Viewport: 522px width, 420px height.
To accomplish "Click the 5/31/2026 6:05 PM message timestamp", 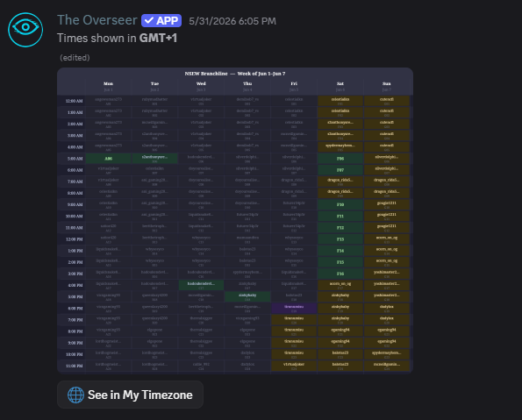I will click(232, 21).
